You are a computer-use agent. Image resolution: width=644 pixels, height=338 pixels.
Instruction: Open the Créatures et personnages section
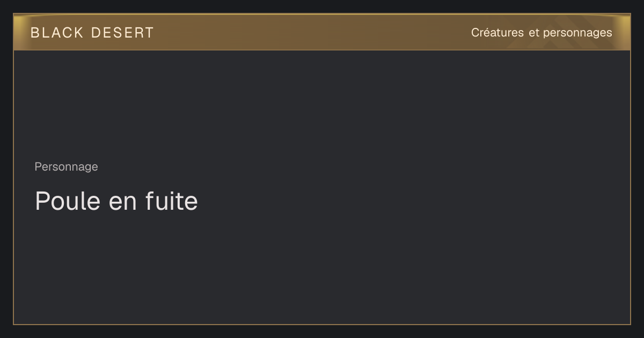pyautogui.click(x=541, y=33)
